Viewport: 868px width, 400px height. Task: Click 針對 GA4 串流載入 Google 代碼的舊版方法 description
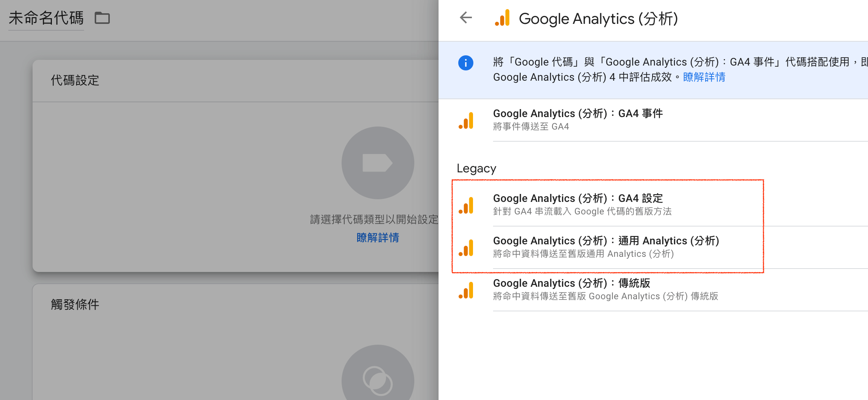(x=582, y=211)
